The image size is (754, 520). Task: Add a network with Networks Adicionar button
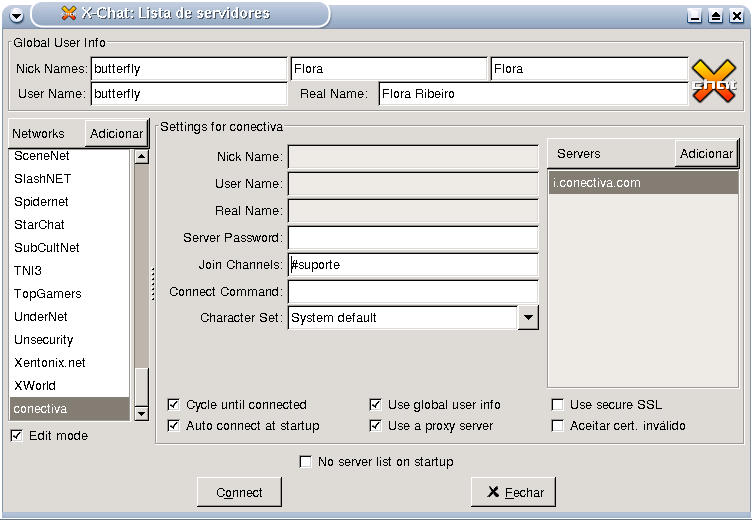[x=116, y=133]
